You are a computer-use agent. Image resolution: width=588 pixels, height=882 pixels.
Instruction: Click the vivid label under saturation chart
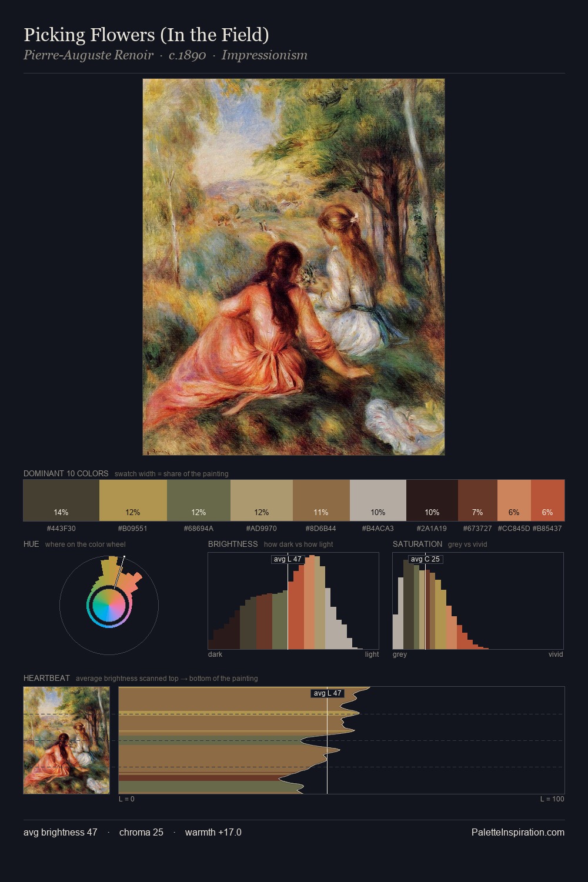coord(556,654)
